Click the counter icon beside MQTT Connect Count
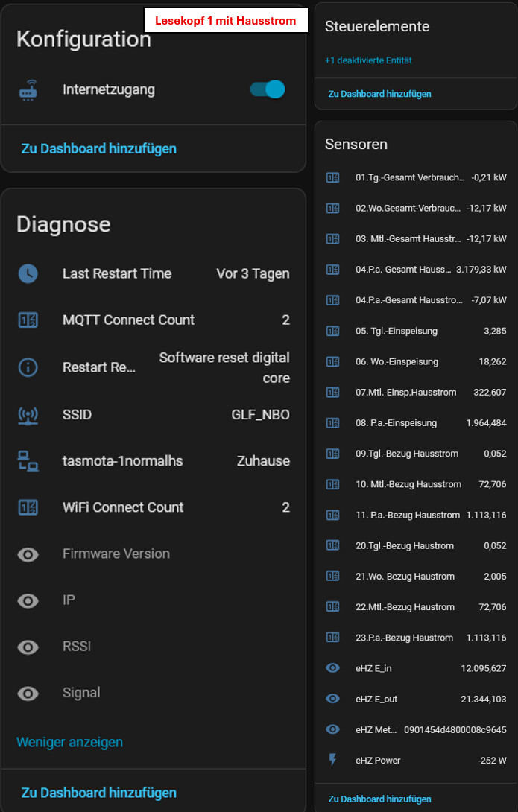Screen dimensions: 518x812 28,320
